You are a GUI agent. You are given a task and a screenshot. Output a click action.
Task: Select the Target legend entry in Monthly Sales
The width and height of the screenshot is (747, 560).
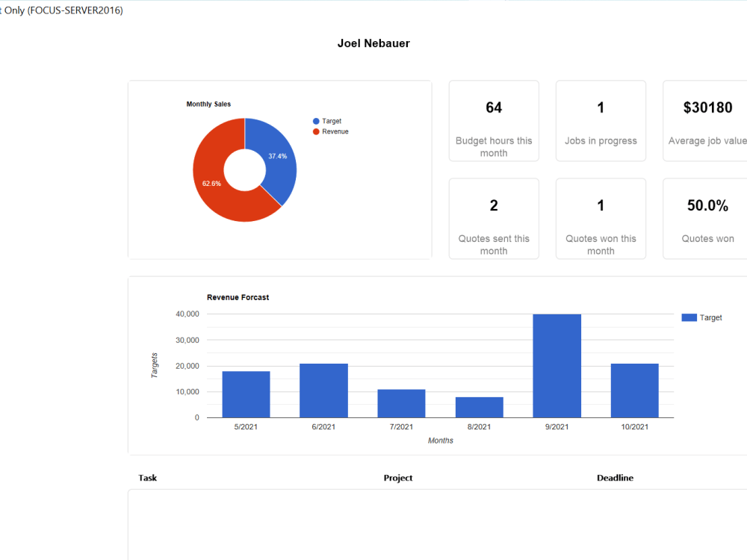click(x=327, y=121)
